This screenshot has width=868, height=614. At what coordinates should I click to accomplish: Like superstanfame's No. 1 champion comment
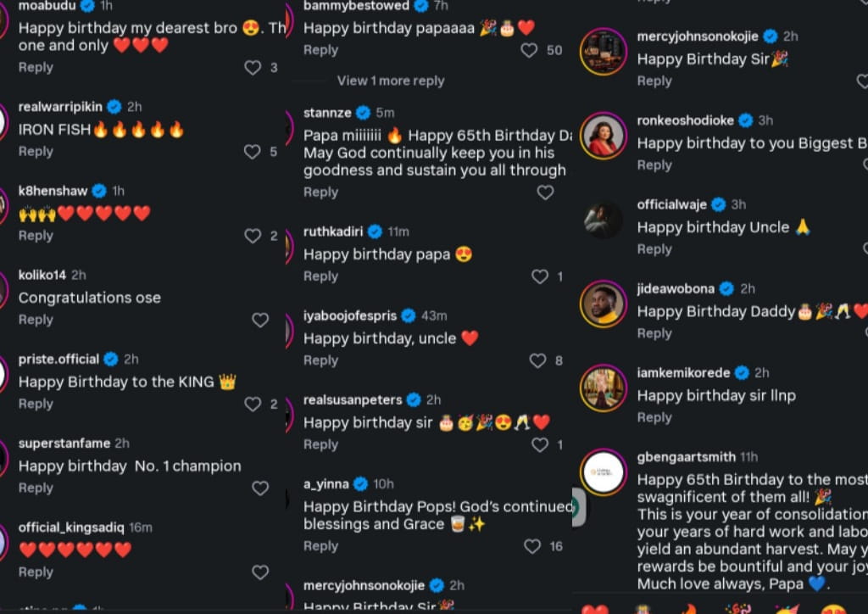click(260, 488)
